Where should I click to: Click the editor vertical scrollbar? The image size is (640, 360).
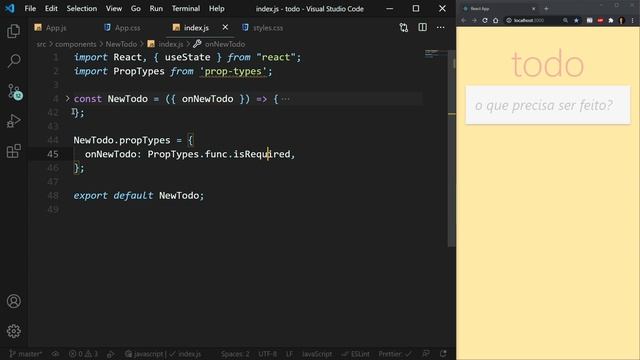[x=451, y=148]
